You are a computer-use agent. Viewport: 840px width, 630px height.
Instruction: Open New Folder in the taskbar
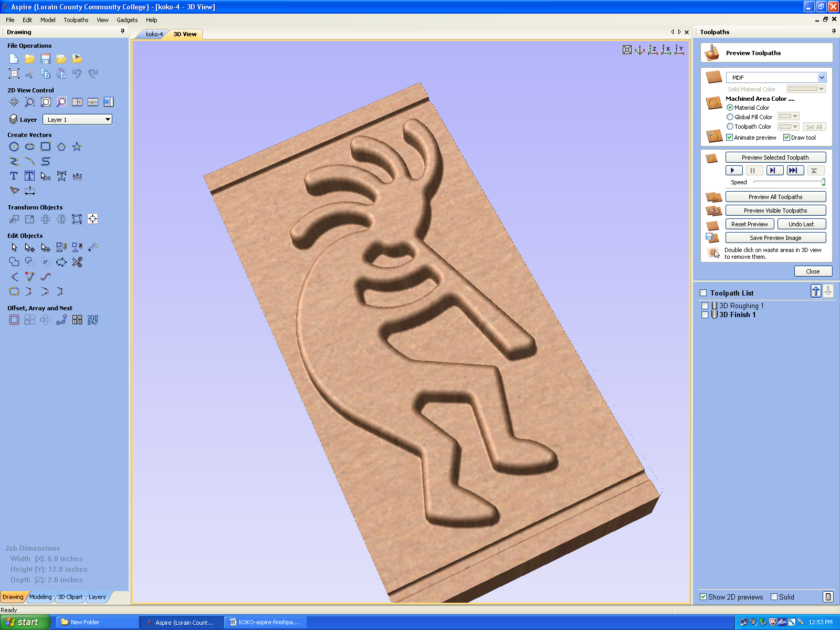click(97, 622)
